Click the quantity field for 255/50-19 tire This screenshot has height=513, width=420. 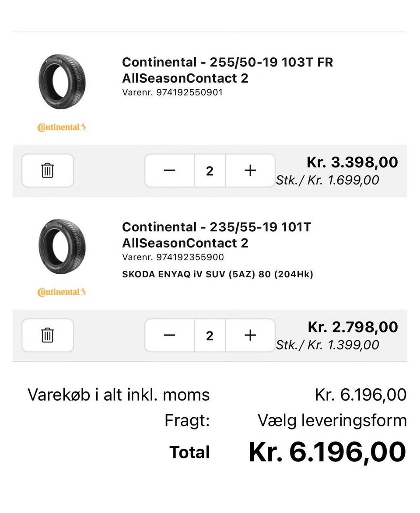[x=210, y=171]
